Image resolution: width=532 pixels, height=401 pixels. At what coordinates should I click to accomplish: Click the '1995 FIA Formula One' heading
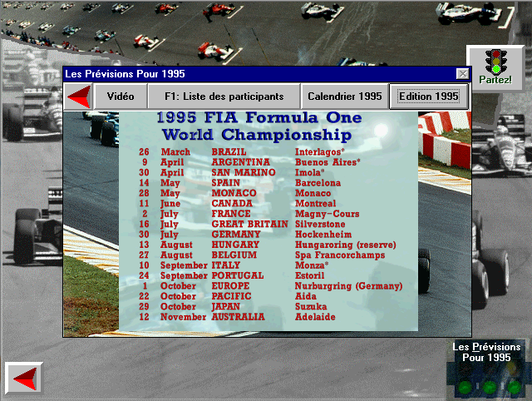coord(259,117)
